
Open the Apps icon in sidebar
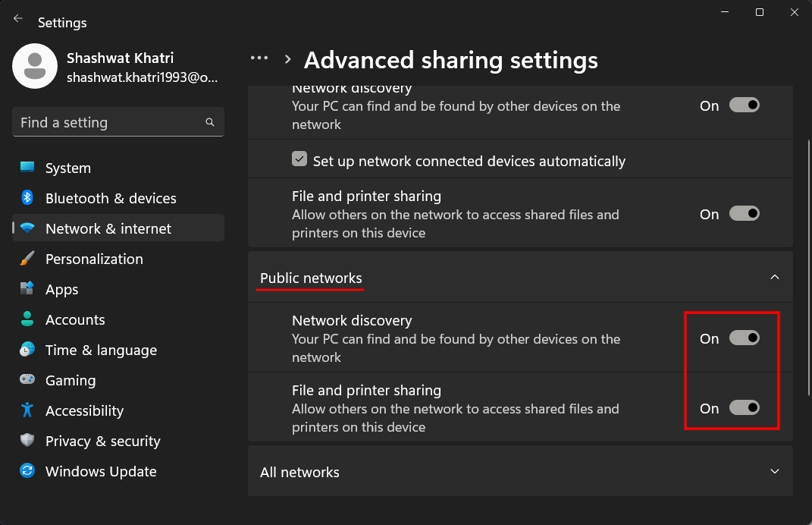coord(27,289)
